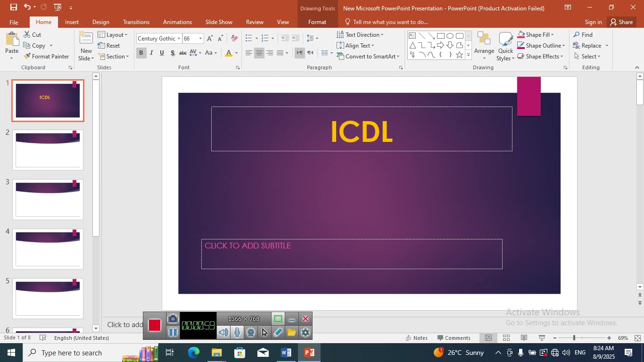Toggle the Notes pane in status bar

tap(416, 338)
